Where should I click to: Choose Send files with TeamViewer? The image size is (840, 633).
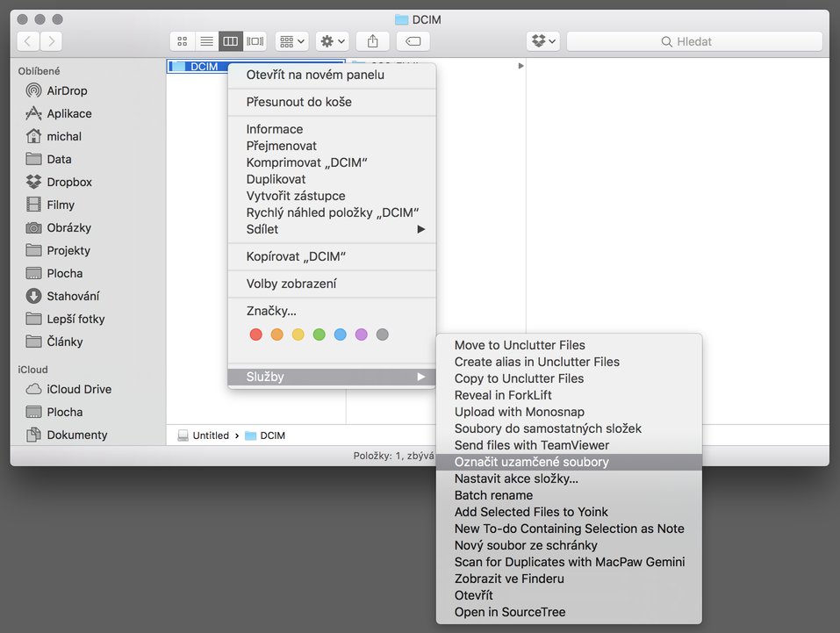coord(569,445)
